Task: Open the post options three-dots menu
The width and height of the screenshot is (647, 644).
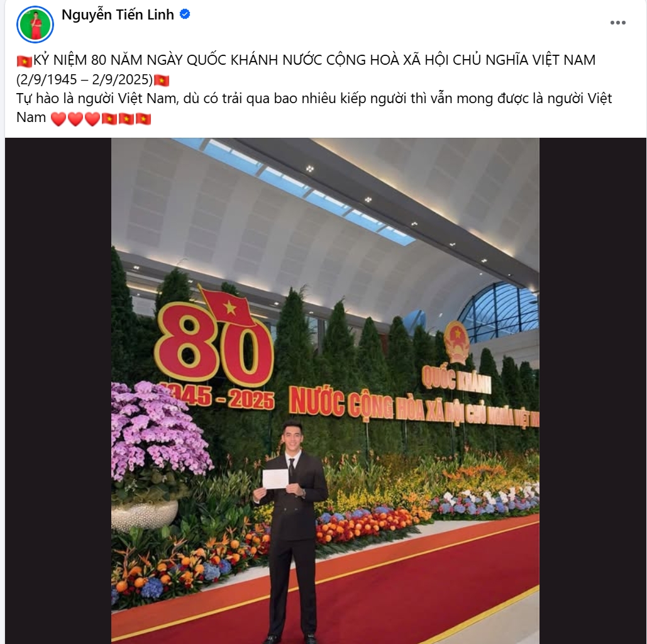Action: coord(617,23)
